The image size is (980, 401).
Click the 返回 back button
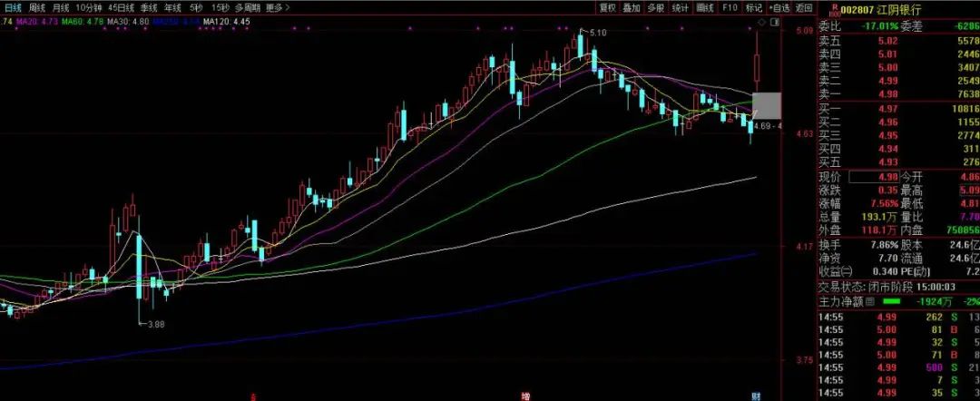(803, 8)
